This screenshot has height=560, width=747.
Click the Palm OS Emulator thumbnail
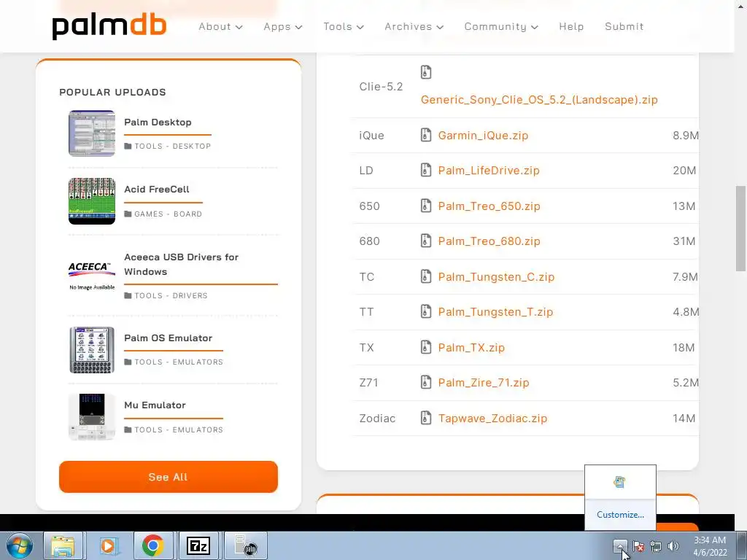pyautogui.click(x=92, y=349)
